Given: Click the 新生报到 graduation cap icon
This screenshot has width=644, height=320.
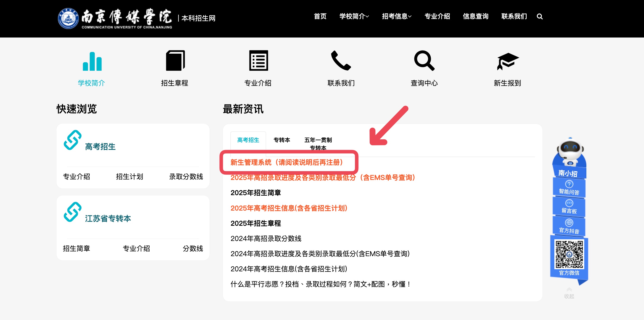Looking at the screenshot, I should (507, 61).
